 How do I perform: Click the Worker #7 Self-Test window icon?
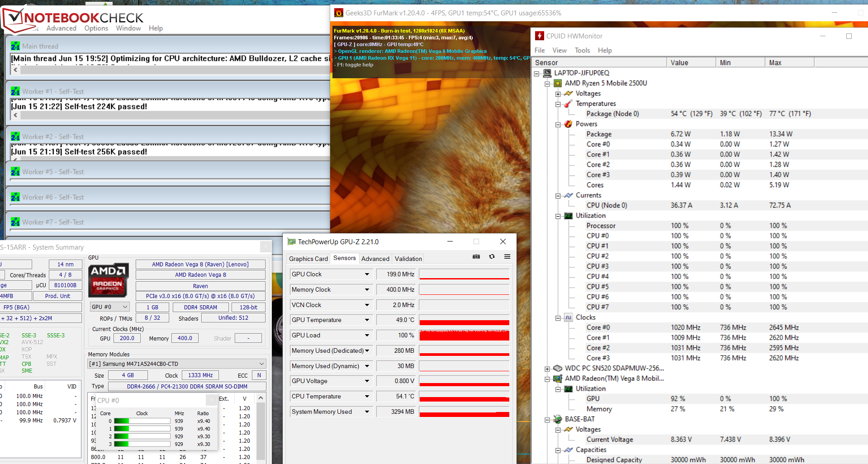15,222
